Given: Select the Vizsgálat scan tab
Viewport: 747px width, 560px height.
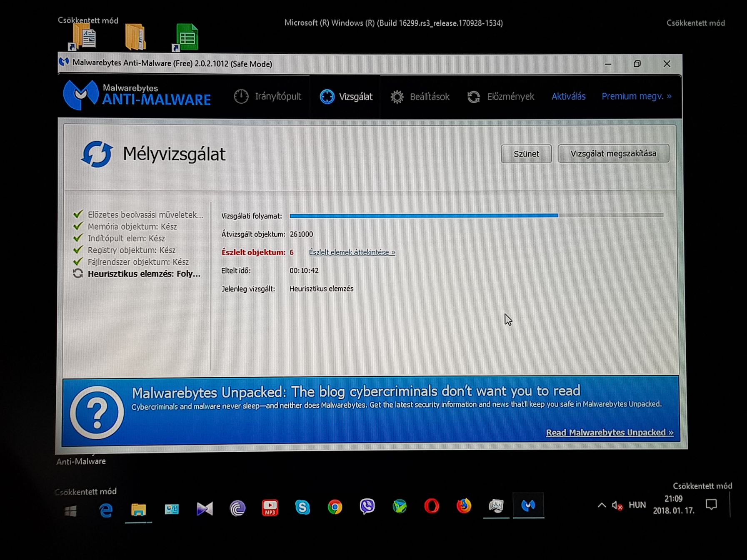Looking at the screenshot, I should (x=346, y=97).
